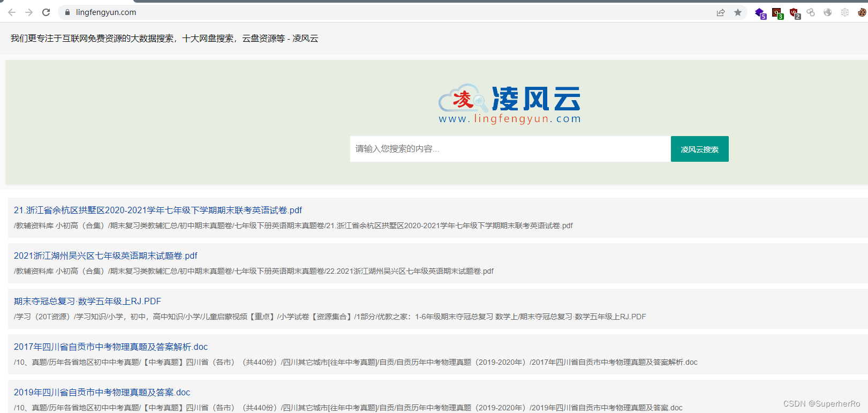Reload the lingfengyun.com page
The width and height of the screenshot is (868, 413).
coord(46,12)
